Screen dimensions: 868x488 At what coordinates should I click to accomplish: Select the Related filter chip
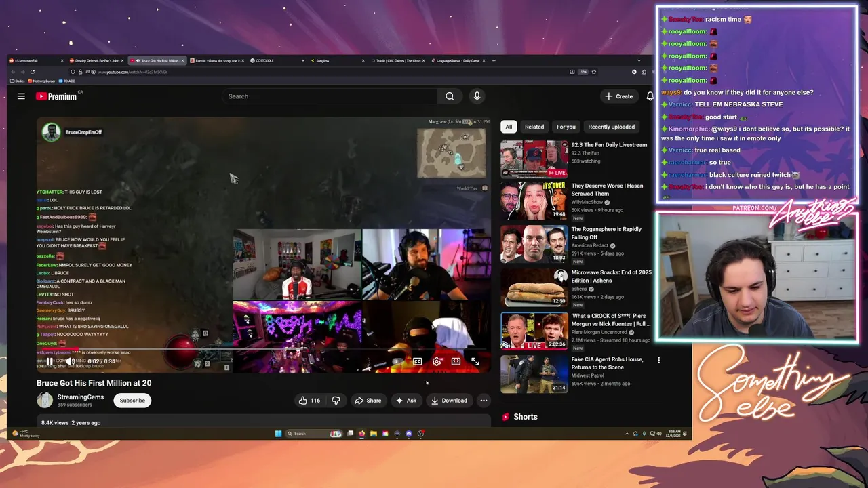click(x=534, y=127)
